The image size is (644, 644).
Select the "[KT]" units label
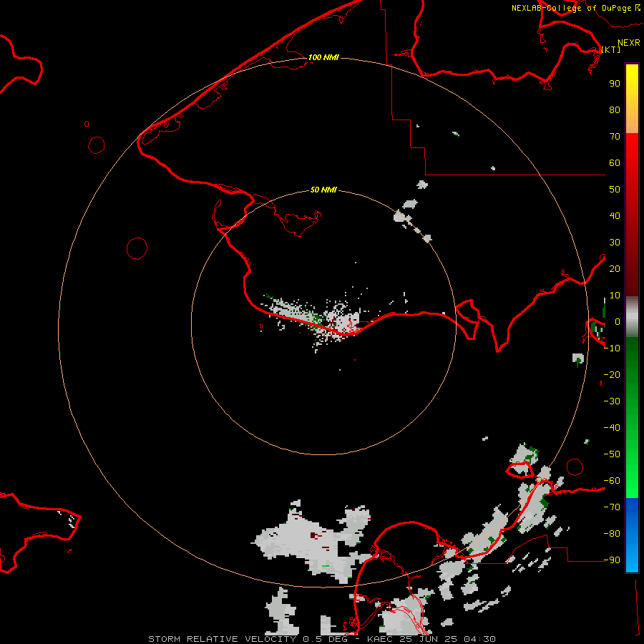[x=611, y=49]
